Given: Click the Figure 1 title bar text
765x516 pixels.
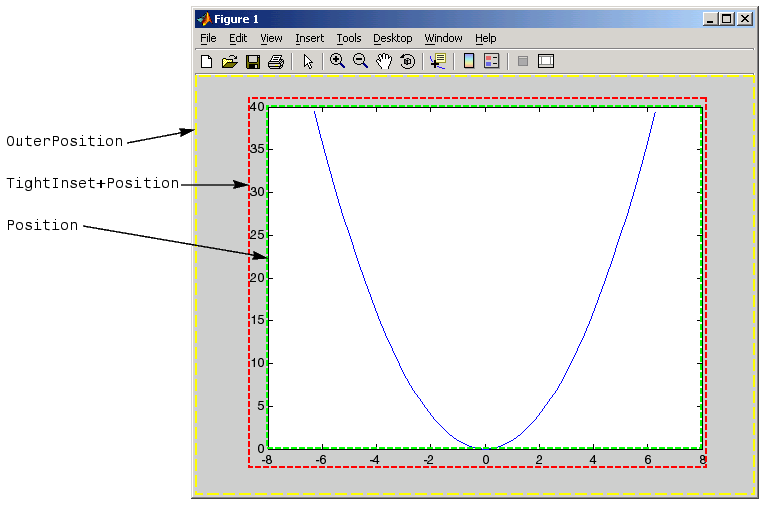Looking at the screenshot, I should 236,19.
